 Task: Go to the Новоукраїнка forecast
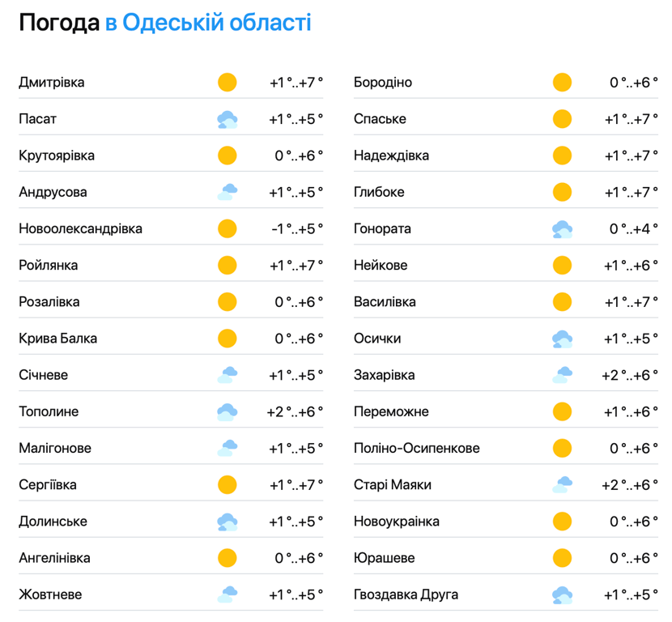pyautogui.click(x=397, y=522)
